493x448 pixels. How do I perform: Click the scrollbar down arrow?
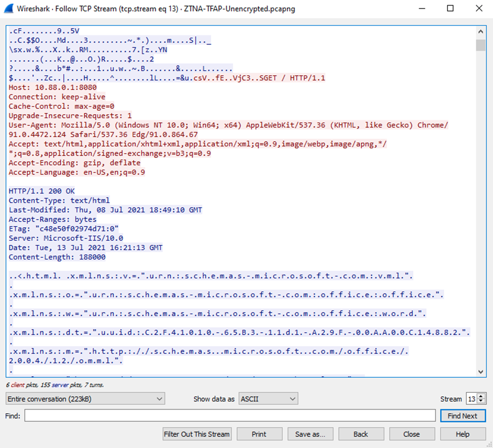(x=480, y=371)
